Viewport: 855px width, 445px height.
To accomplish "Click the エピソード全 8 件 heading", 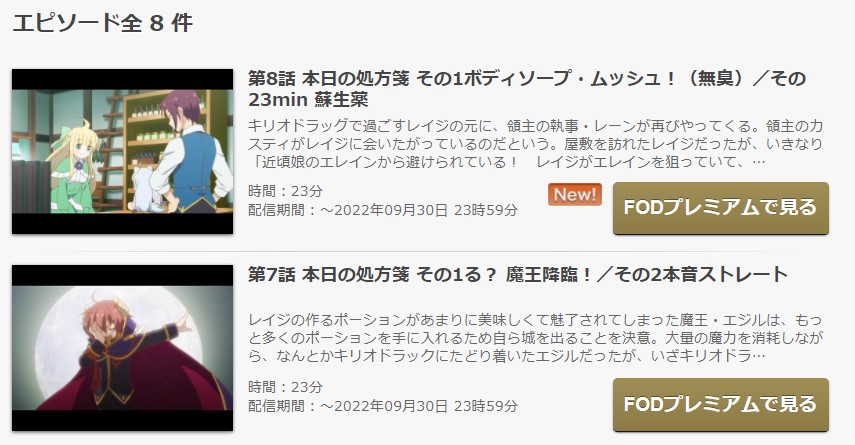I will (103, 23).
